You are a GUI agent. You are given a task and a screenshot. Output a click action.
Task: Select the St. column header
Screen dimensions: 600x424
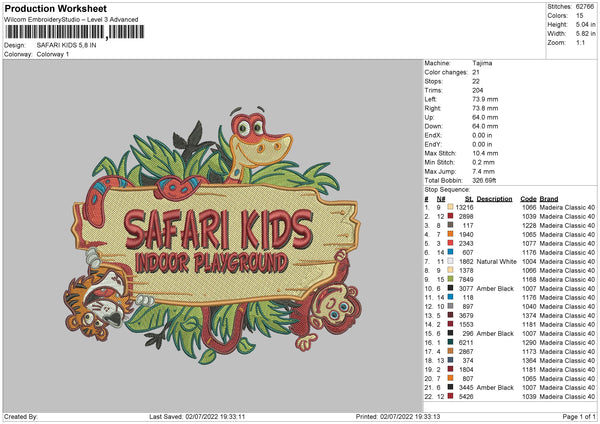(469, 199)
